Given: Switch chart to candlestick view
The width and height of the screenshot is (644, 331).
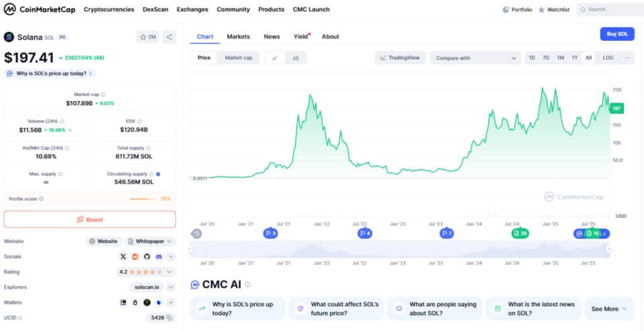Looking at the screenshot, I should pyautogui.click(x=295, y=58).
